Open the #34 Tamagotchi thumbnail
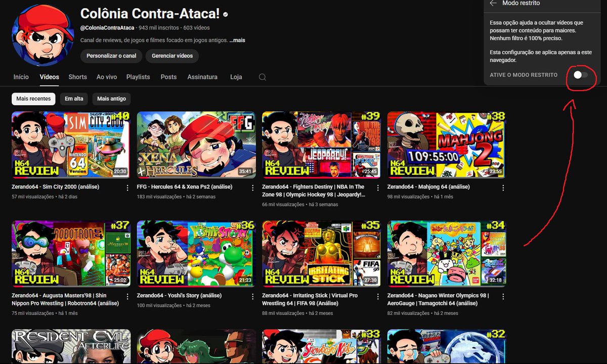Viewport: 607px width, 364px height. [x=447, y=254]
